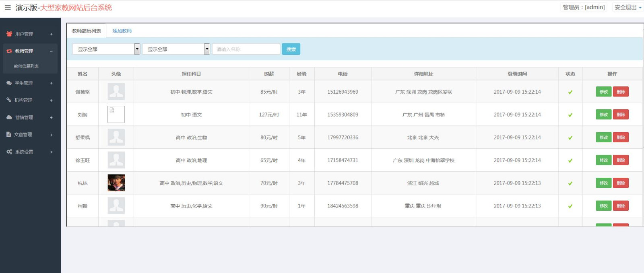Screen dimensions: 644x273
Task: Click 杭林's avatar photo thumbnail
Action: click(116, 183)
